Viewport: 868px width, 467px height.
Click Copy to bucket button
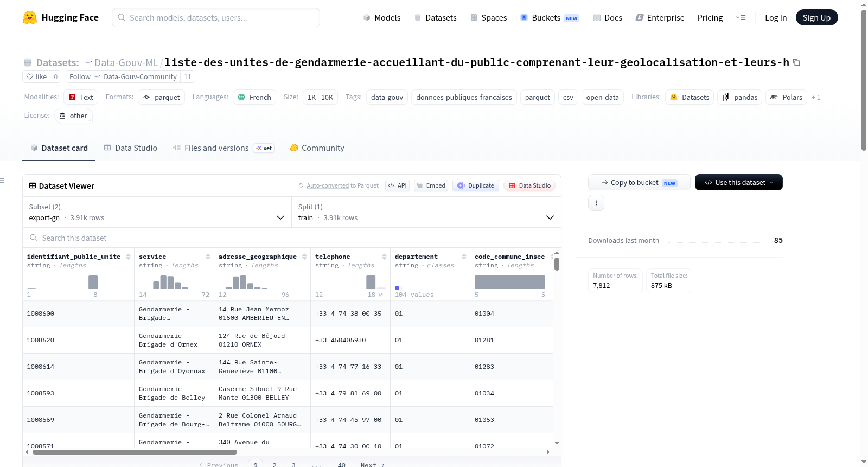[x=639, y=182]
